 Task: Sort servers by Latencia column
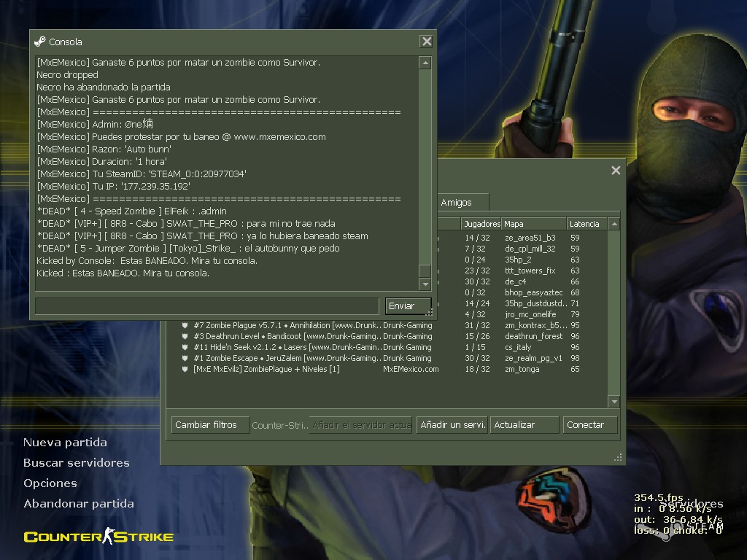587,224
